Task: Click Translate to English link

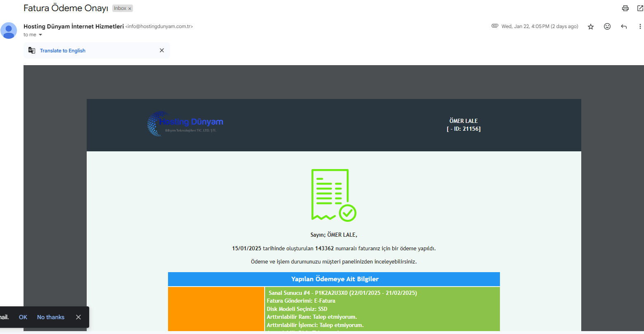Action: 63,51
